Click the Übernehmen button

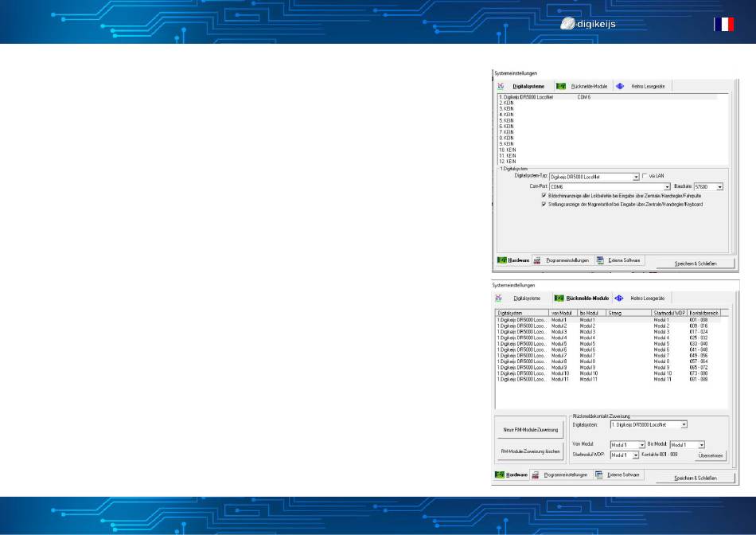point(710,455)
